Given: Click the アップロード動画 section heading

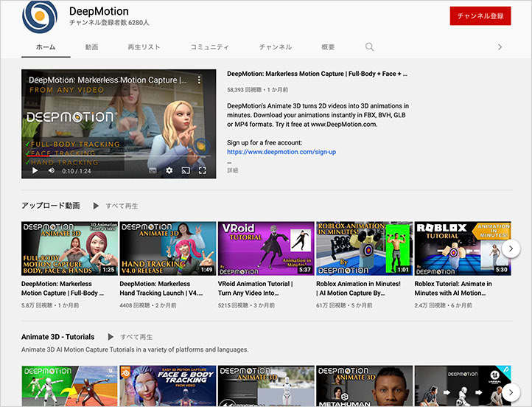Looking at the screenshot, I should point(51,206).
